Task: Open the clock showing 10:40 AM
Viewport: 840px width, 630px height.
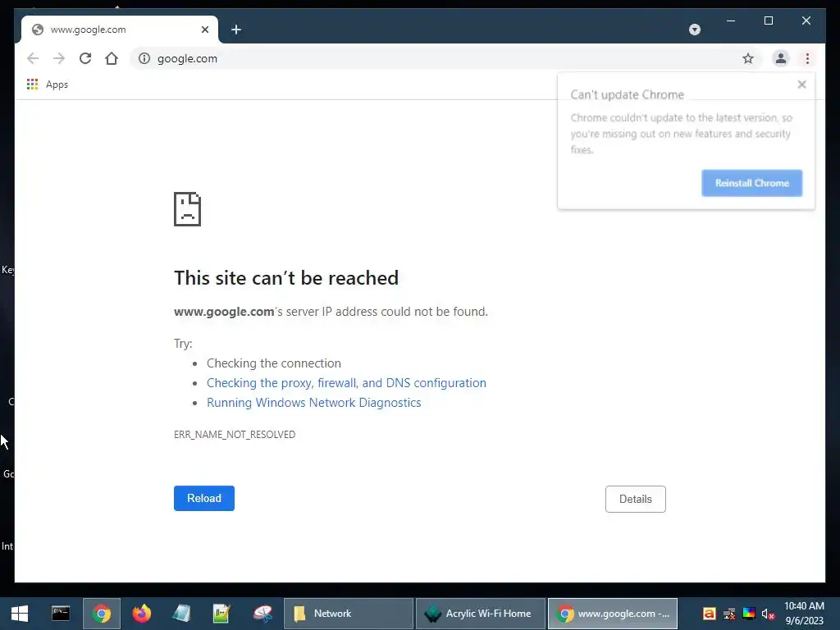Action: coord(804,614)
